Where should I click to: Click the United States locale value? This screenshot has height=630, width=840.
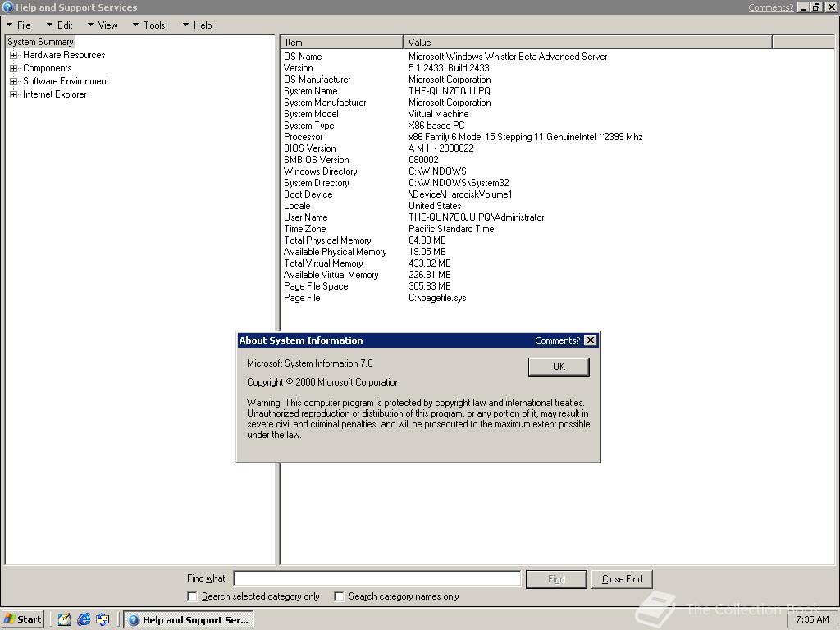(435, 206)
